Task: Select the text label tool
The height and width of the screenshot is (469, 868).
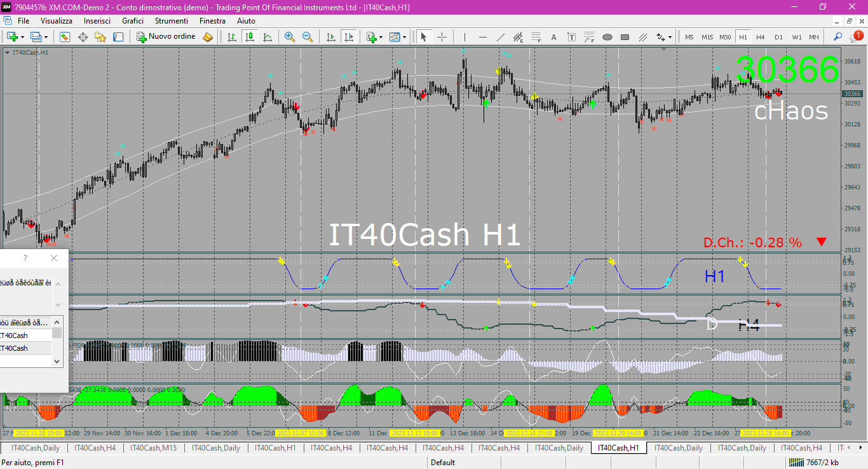Action: [571, 37]
